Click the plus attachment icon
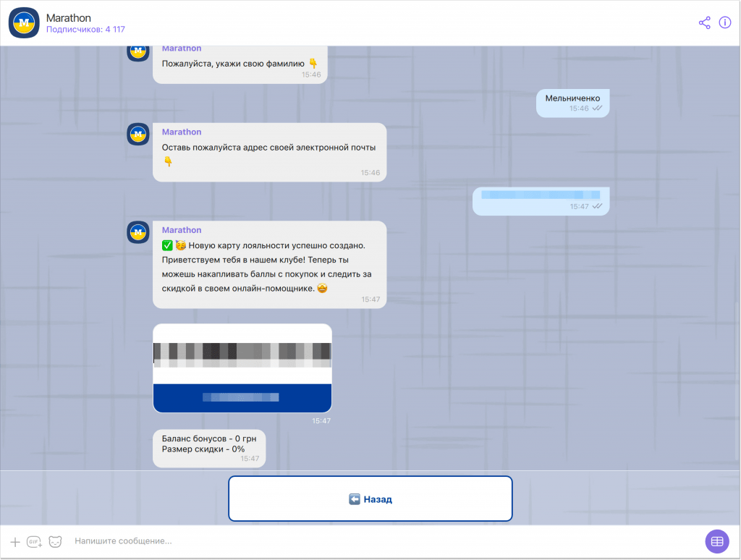The image size is (741, 560). [15, 542]
